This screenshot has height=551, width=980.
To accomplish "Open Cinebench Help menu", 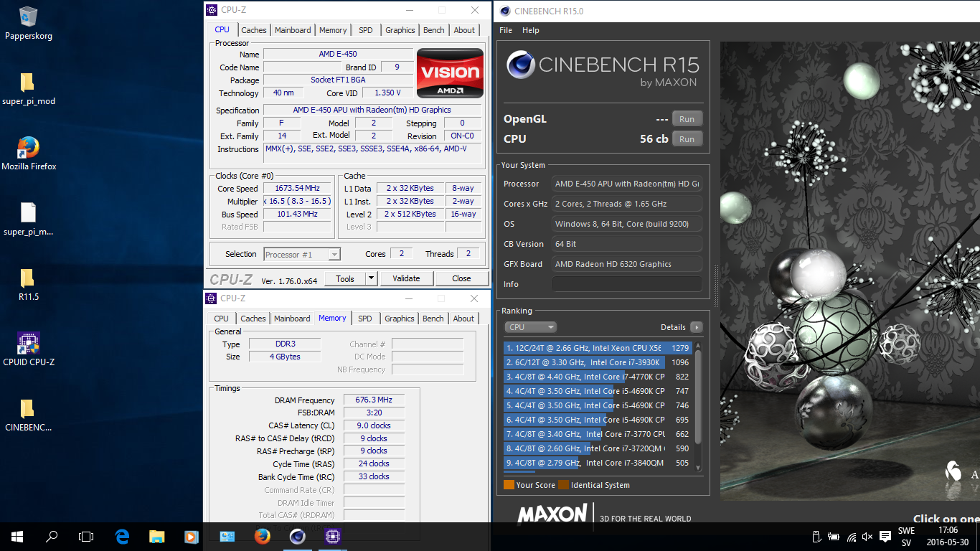I will coord(531,30).
